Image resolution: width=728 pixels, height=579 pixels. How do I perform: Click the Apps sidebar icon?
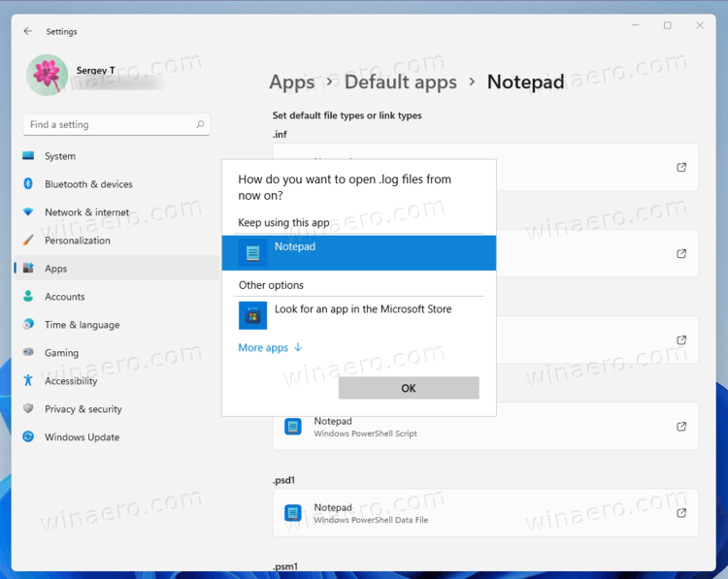click(x=28, y=268)
